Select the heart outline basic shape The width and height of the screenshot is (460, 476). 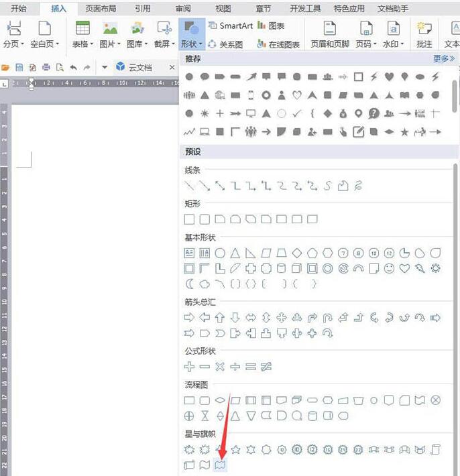coord(404,268)
